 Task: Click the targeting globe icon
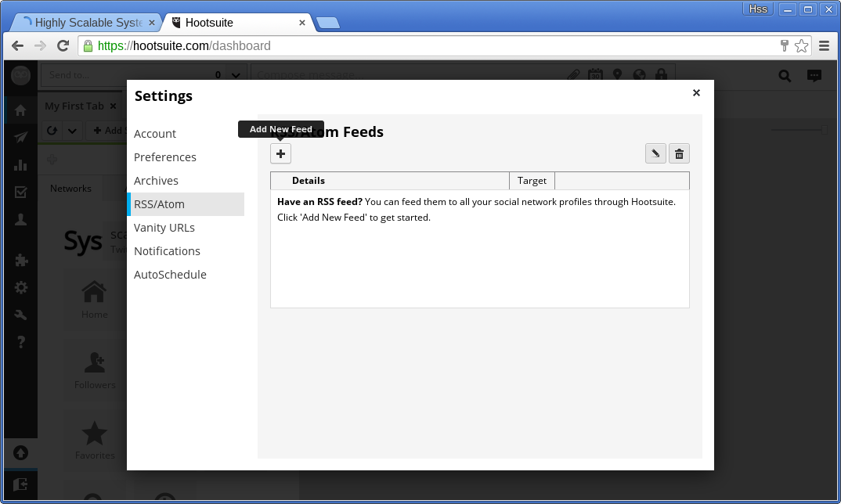pyautogui.click(x=639, y=75)
